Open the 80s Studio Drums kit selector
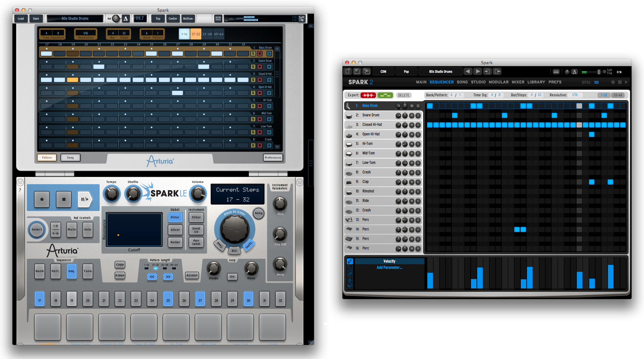This screenshot has height=359, width=644. click(440, 71)
